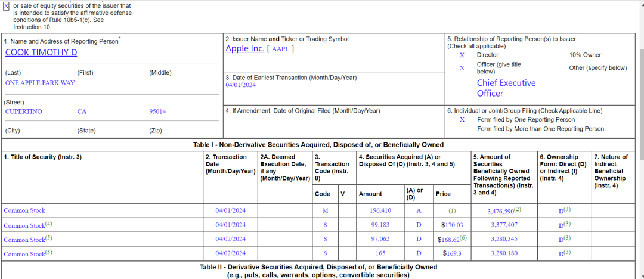Click the $170.03 price value
Screen dimensions: 644x279
(452, 225)
